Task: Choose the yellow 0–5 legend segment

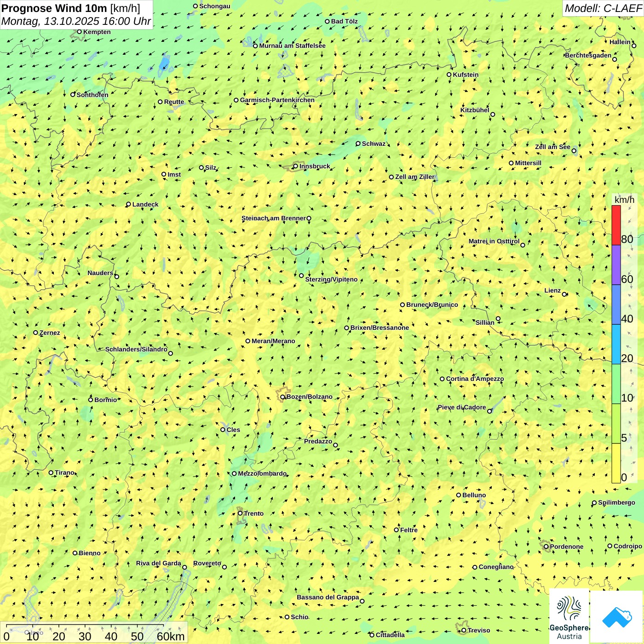Action: 616,463
